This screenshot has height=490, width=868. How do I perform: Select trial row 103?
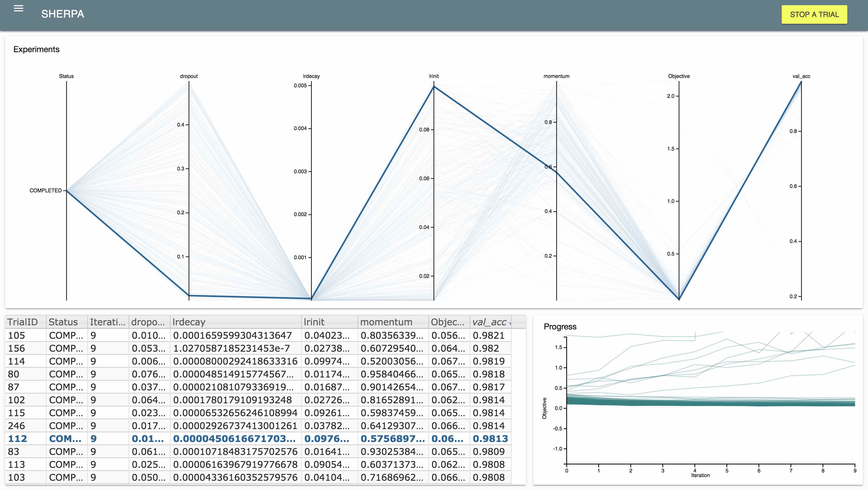pyautogui.click(x=258, y=478)
